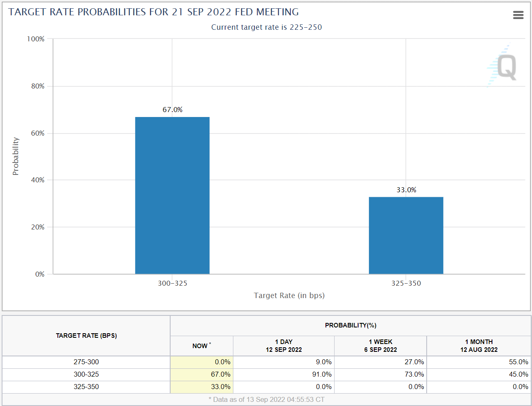Click the PROBABILITY(%) table header
The width and height of the screenshot is (532, 406).
tap(351, 325)
